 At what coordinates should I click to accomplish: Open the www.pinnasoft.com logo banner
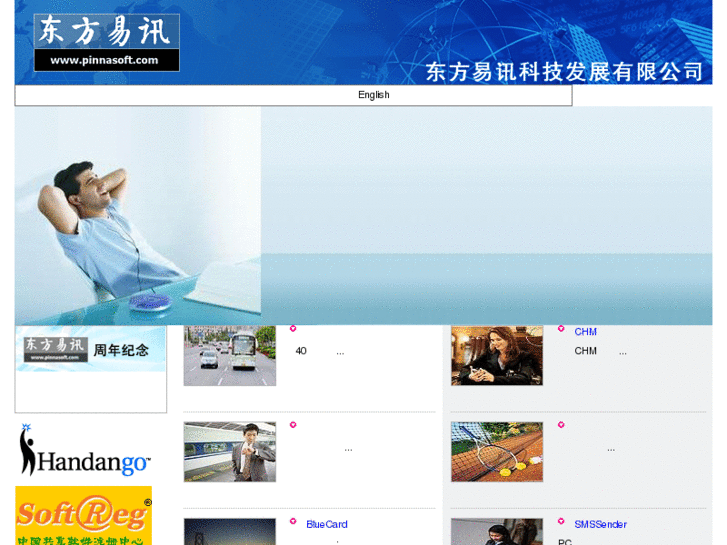pos(107,43)
